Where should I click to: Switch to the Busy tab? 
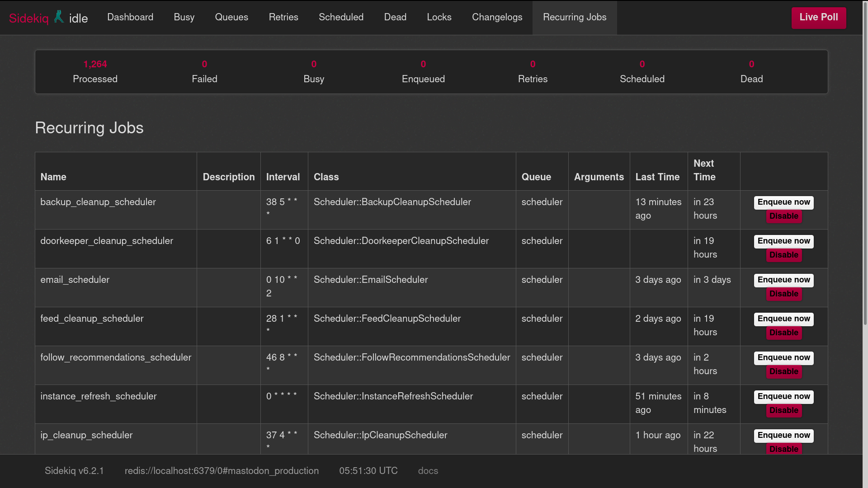184,17
